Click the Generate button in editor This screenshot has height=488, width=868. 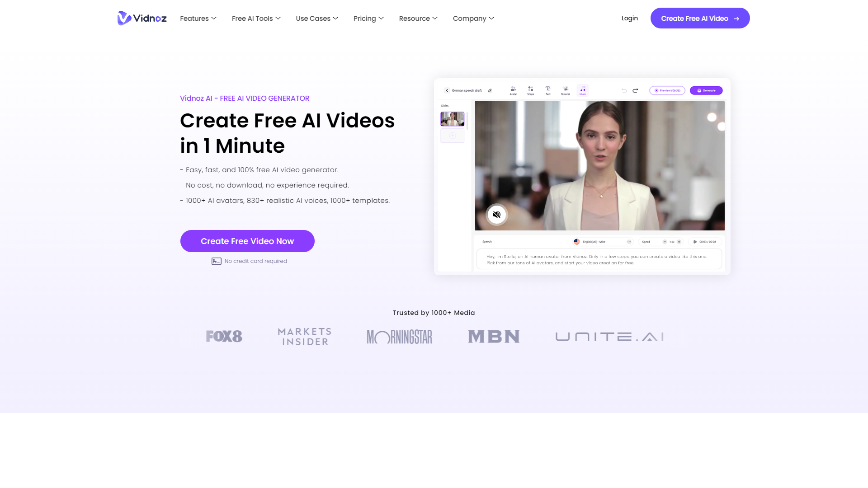click(707, 90)
